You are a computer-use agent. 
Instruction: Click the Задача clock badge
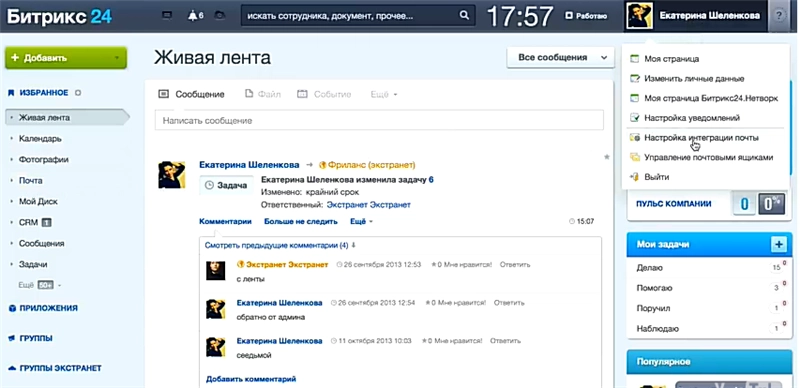click(x=226, y=185)
